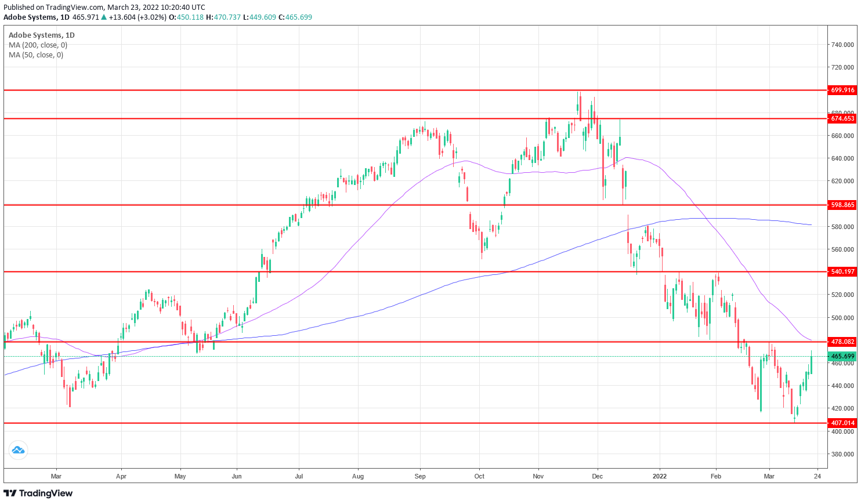Click the Dec label on time axis
Screen dimensions: 861x504
coord(598,476)
